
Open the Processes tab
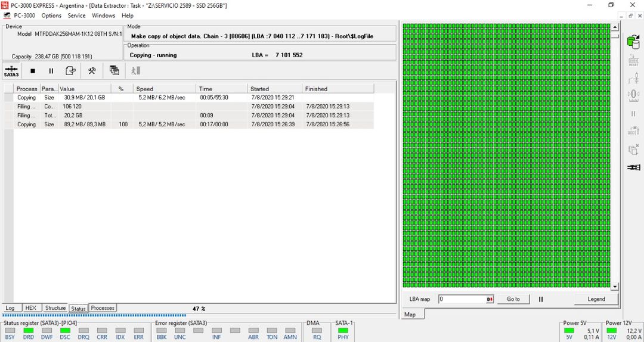point(103,308)
